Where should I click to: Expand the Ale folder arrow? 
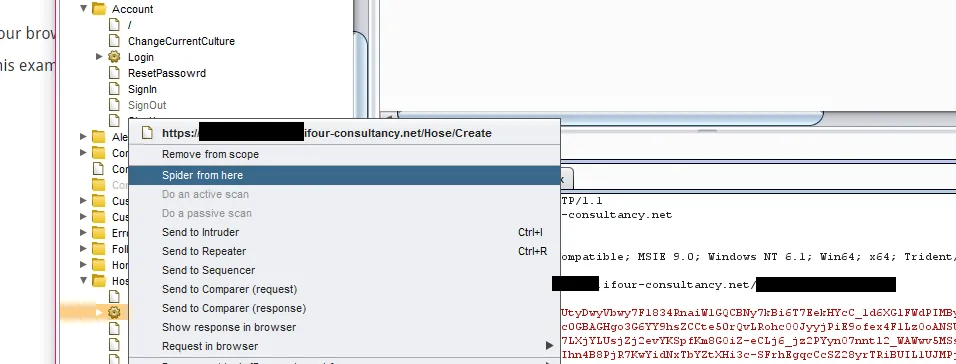coord(84,137)
